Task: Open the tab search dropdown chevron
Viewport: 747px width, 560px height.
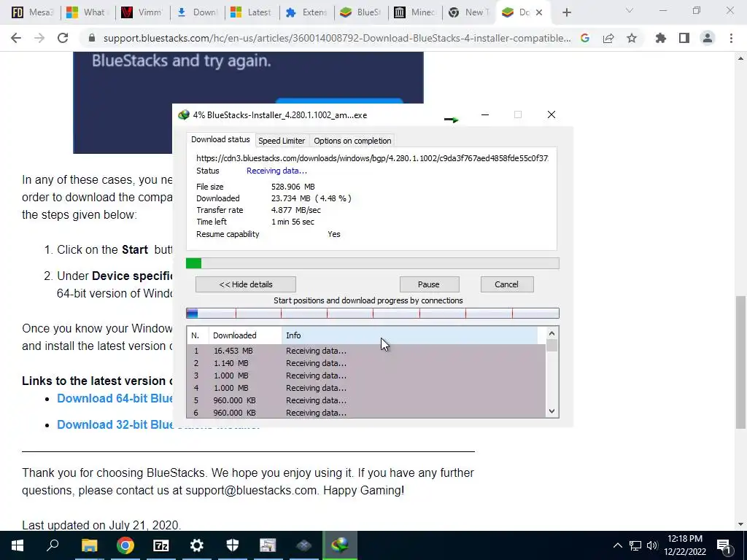Action: coord(630,10)
